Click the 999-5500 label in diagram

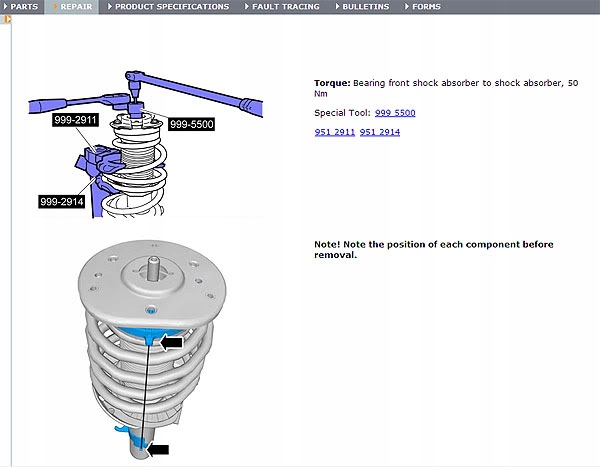tap(191, 124)
